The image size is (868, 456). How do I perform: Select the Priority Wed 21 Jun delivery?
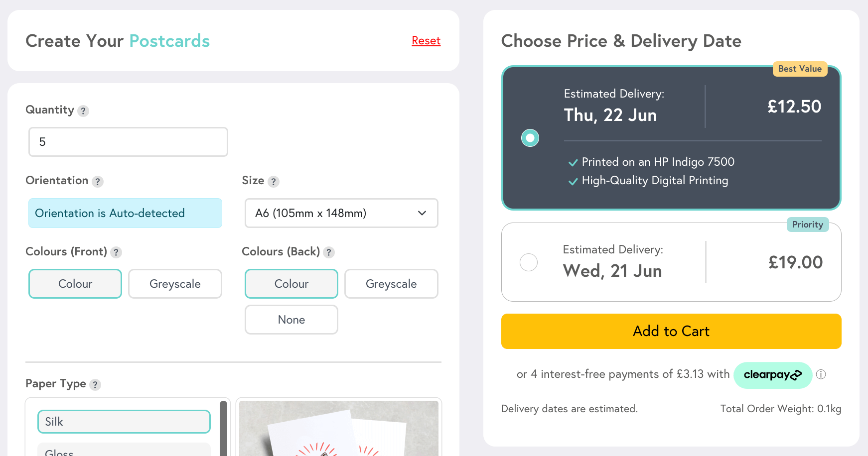click(x=529, y=262)
